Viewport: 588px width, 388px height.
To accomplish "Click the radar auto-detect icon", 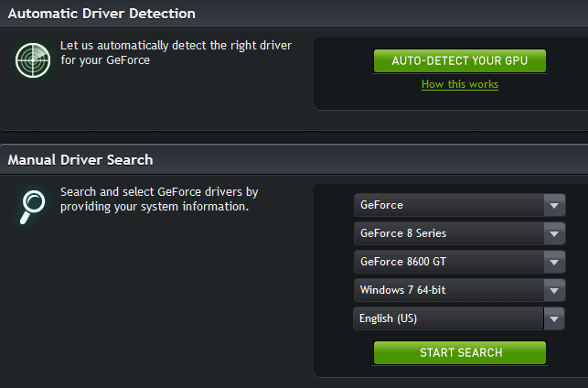I will [33, 60].
